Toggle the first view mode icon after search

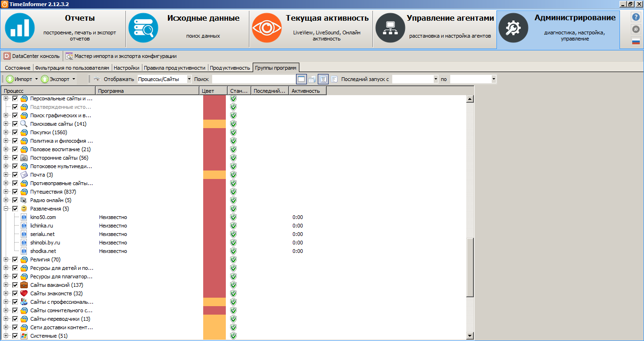(301, 79)
